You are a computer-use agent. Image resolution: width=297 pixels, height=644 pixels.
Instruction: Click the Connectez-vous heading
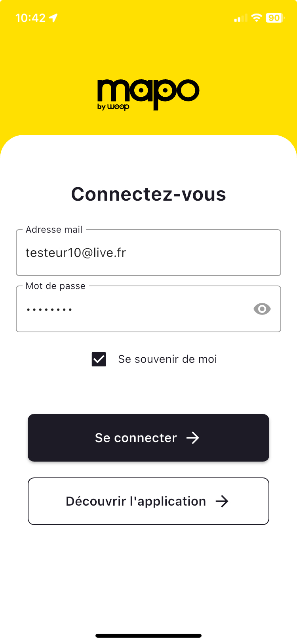click(148, 194)
